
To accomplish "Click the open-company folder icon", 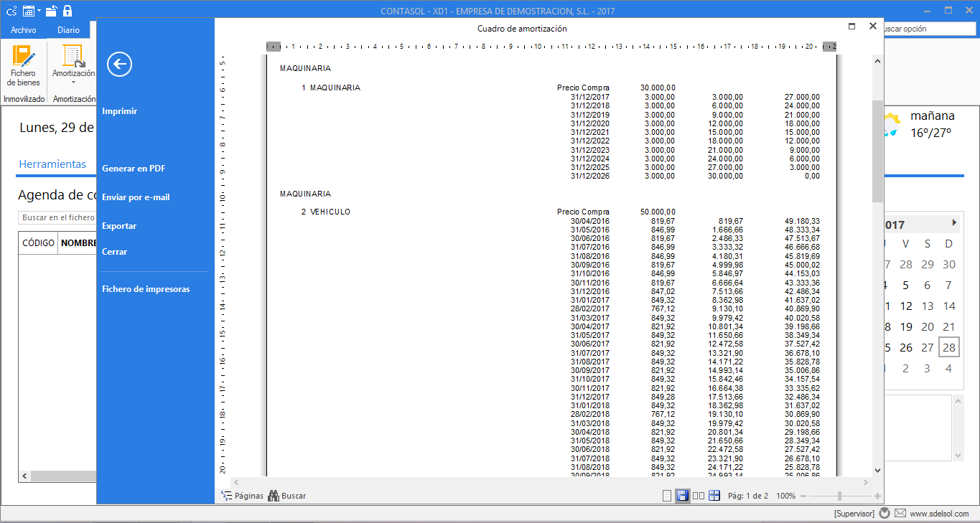I will (x=52, y=11).
